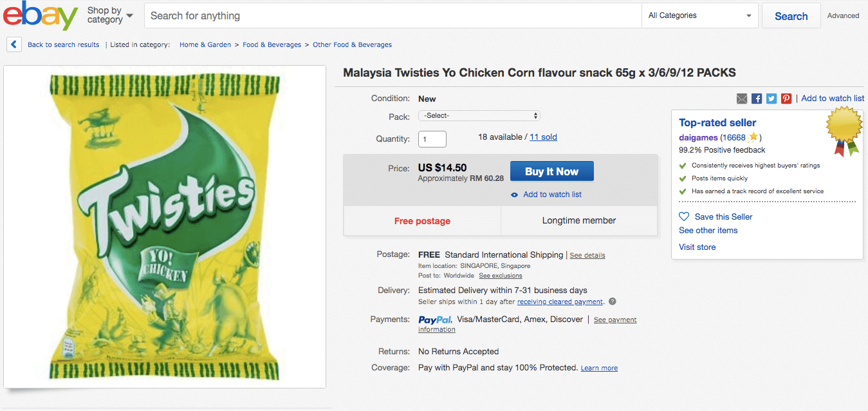Click the Twisties product image
The image size is (868, 411).
point(165,227)
